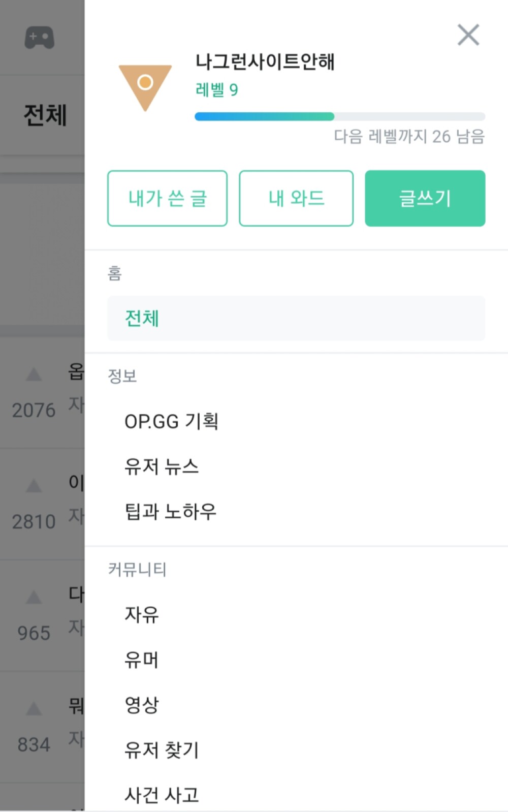Viewport: 508px width, 812px height.
Task: Open 내 와드 button
Action: (296, 198)
